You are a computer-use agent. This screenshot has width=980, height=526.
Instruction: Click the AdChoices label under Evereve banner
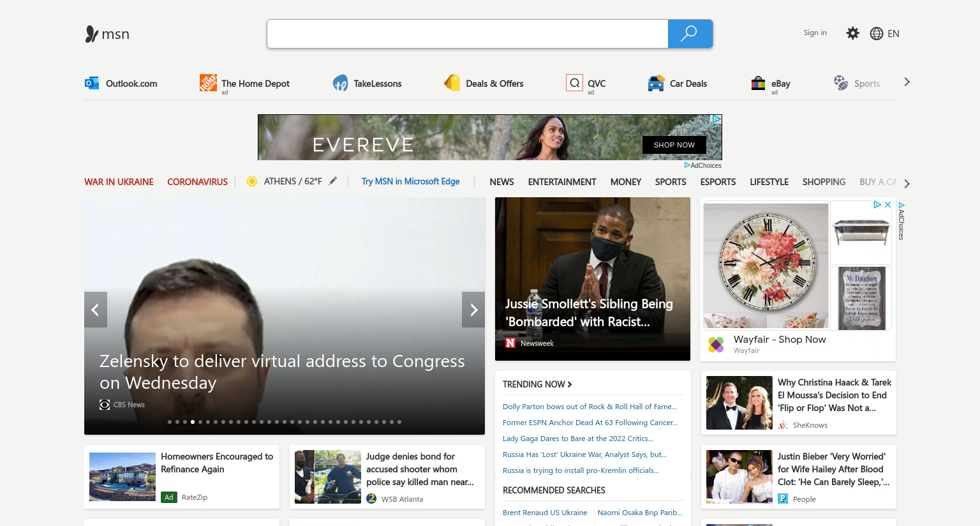[x=703, y=165]
